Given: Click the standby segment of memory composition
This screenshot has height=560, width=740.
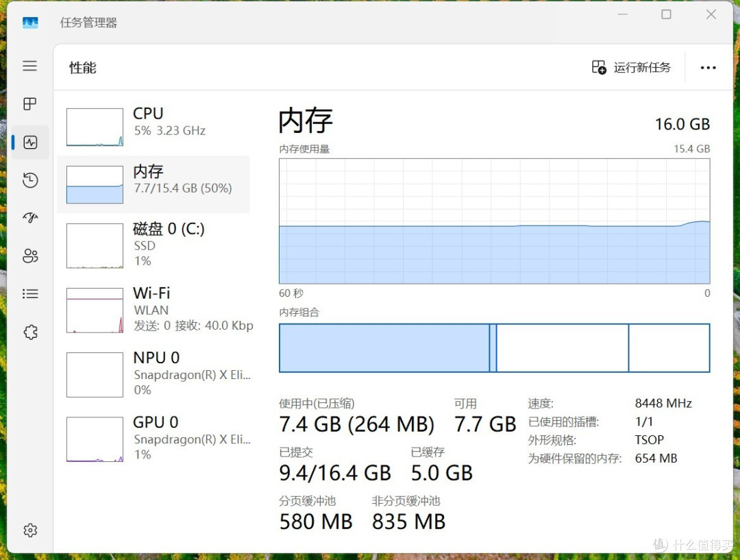Looking at the screenshot, I should pos(563,348).
